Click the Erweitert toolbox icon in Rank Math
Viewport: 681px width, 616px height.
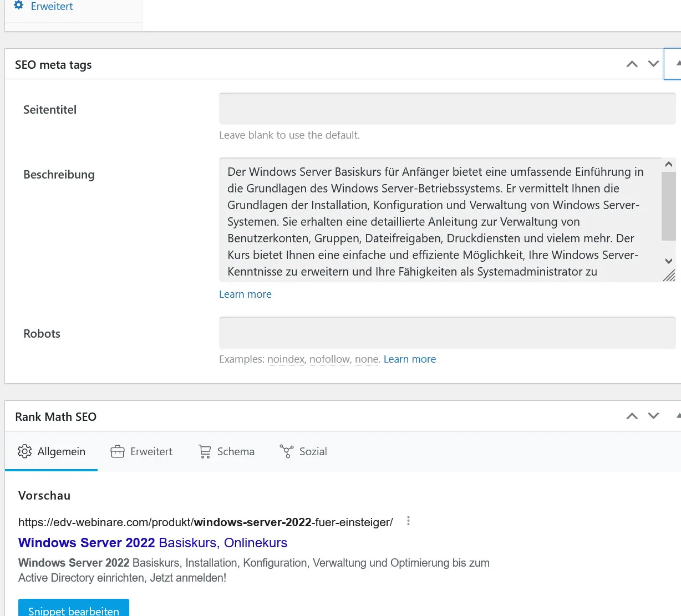click(118, 451)
